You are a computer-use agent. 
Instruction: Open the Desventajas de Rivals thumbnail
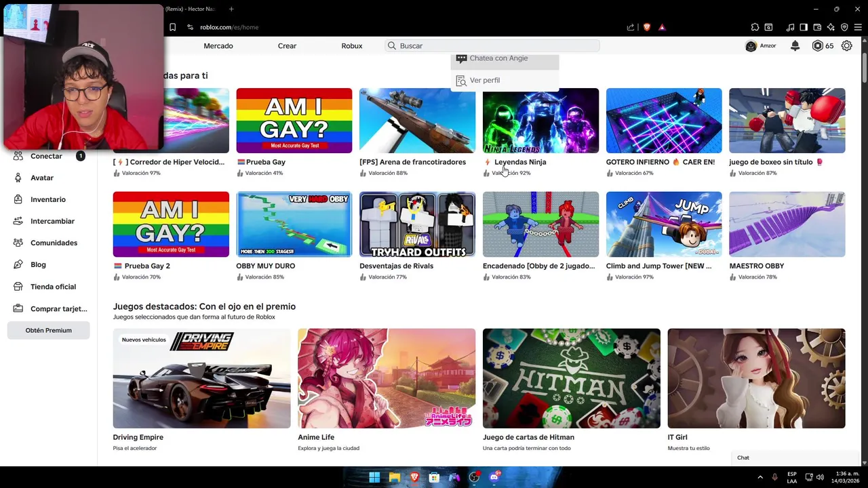(418, 224)
